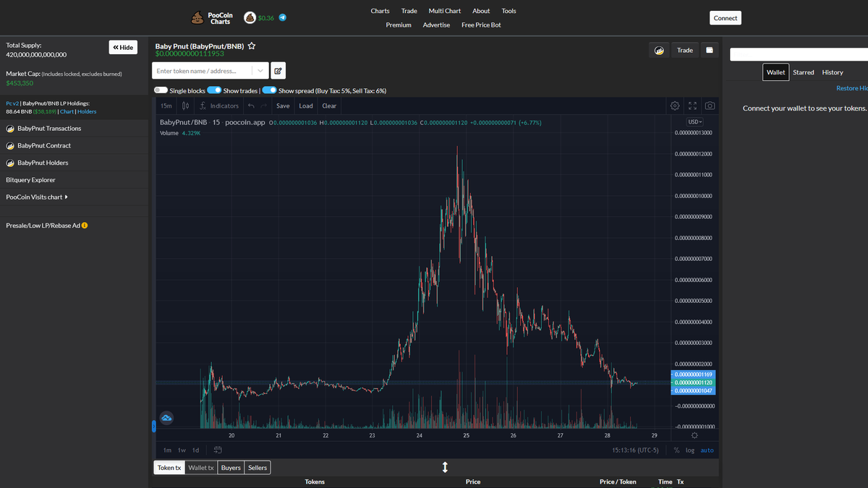Open the Charts menu
Screen dimensions: 868x488
pyautogui.click(x=380, y=11)
